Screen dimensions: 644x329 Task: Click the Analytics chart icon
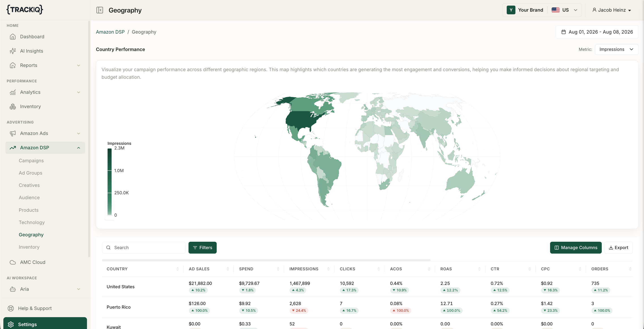(x=13, y=92)
